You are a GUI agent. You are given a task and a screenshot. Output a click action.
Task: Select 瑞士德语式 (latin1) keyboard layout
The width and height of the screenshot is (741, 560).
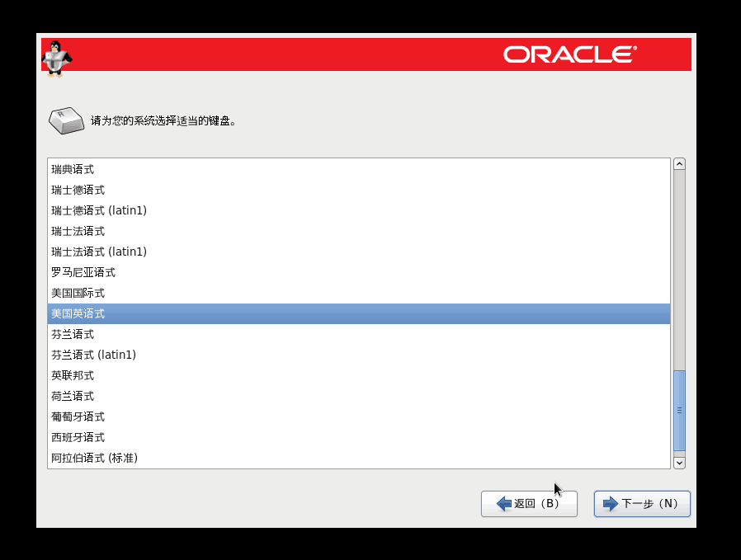click(99, 210)
